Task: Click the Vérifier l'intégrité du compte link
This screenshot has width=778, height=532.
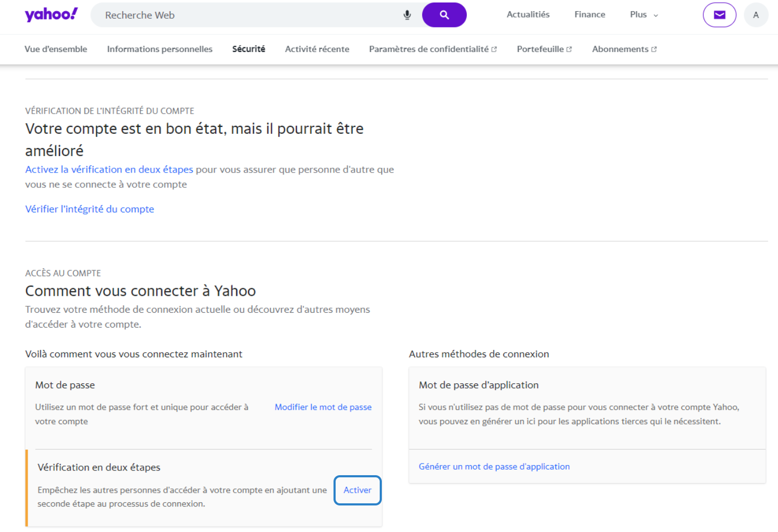Action: 90,209
